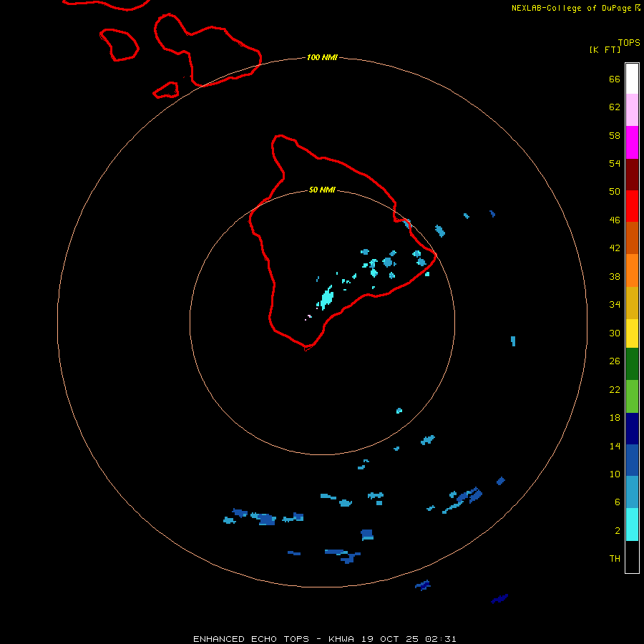Click the 50 legend value label
644x644 pixels.
(615, 191)
